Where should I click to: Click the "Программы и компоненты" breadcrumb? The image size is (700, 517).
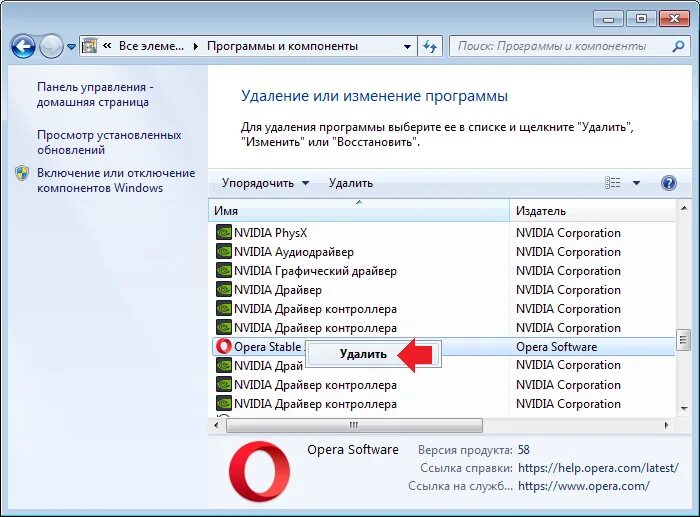tap(283, 46)
